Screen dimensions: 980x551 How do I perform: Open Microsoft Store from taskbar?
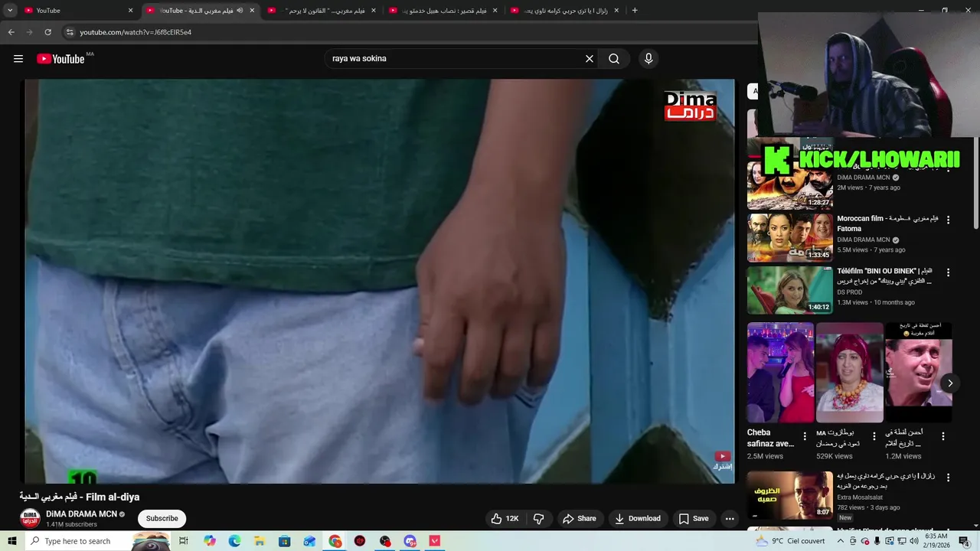285,541
